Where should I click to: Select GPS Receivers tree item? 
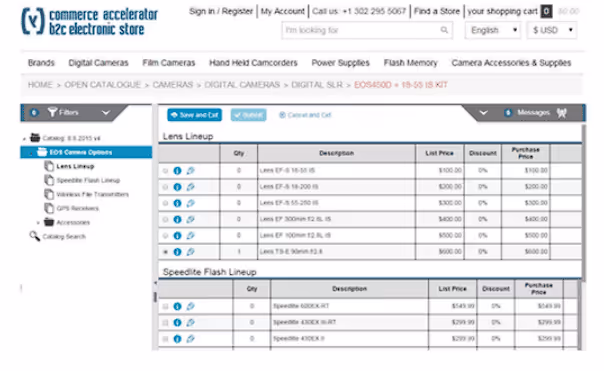click(77, 208)
